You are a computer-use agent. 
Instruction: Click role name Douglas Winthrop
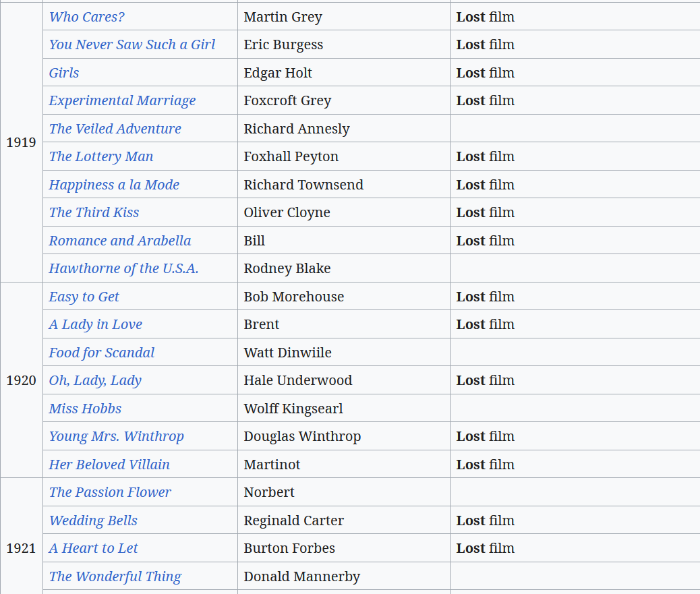click(x=302, y=436)
